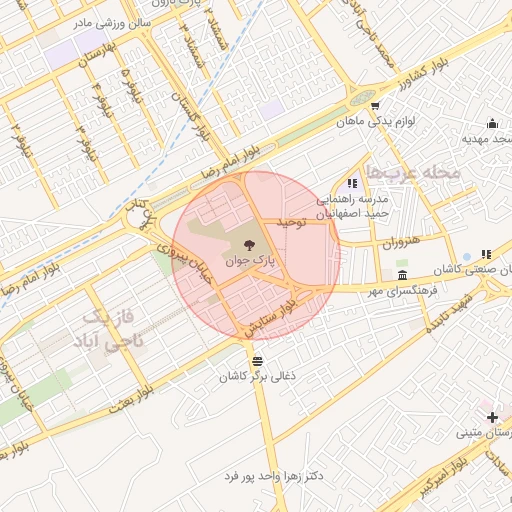The height and width of the screenshot is (512, 512).
Task: Click the بلوار ستایش street label
Action: pos(270,318)
